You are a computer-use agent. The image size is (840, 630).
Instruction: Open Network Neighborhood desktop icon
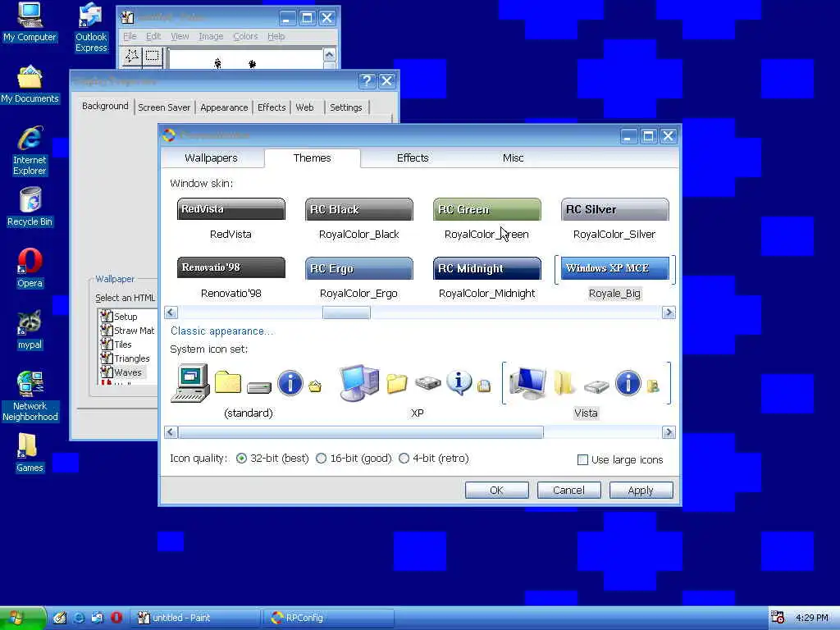coord(30,396)
